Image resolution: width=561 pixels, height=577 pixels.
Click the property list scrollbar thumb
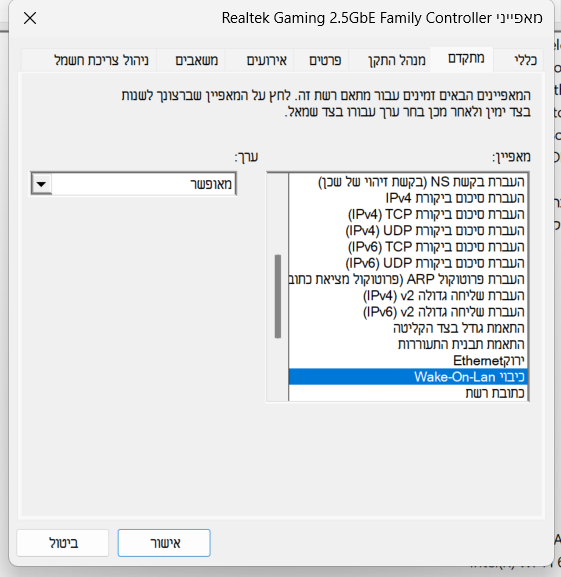tap(278, 296)
